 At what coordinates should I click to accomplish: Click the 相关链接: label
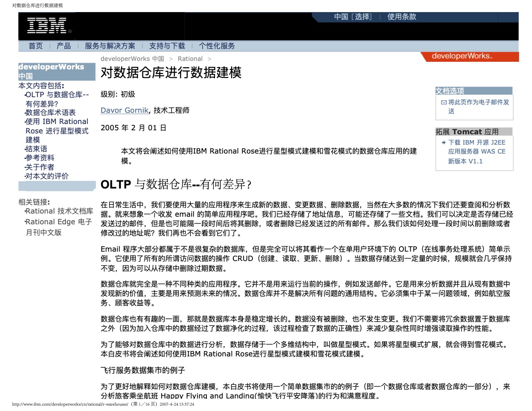tap(34, 202)
